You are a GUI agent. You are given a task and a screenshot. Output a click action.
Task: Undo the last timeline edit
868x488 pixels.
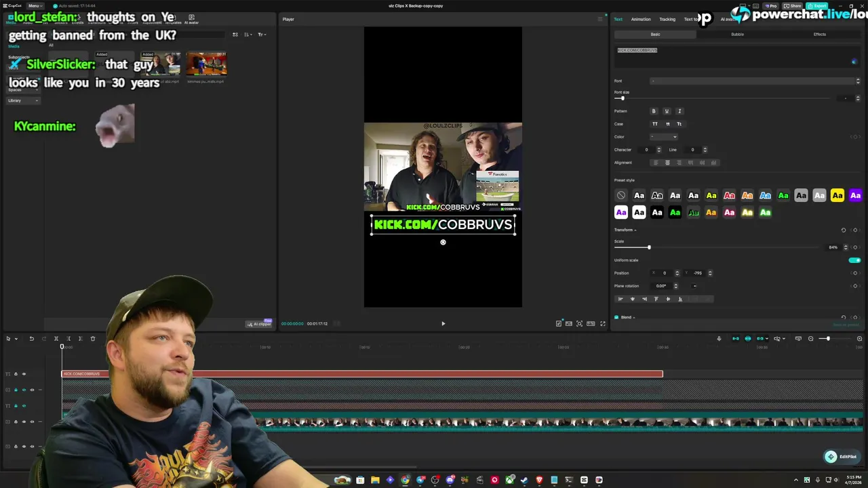pyautogui.click(x=31, y=338)
